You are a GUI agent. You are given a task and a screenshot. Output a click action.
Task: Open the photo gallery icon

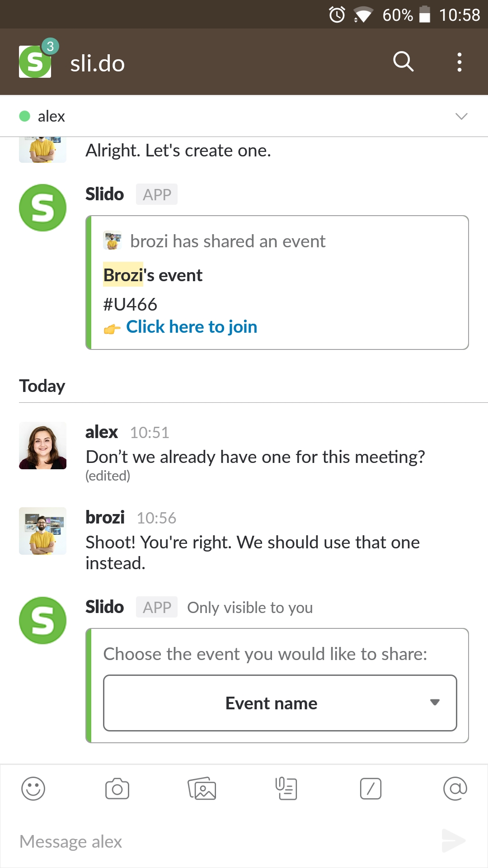[202, 789]
